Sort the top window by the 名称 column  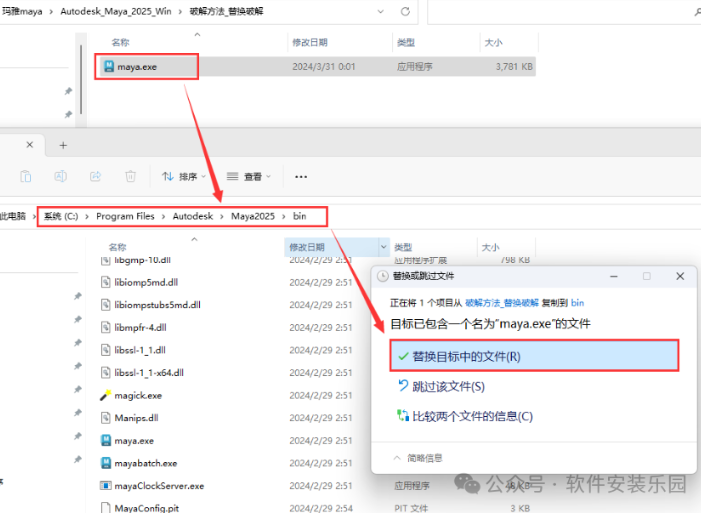(x=120, y=42)
